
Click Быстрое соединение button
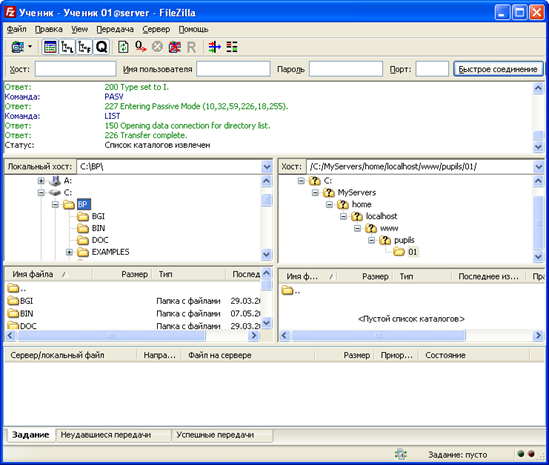coord(498,69)
